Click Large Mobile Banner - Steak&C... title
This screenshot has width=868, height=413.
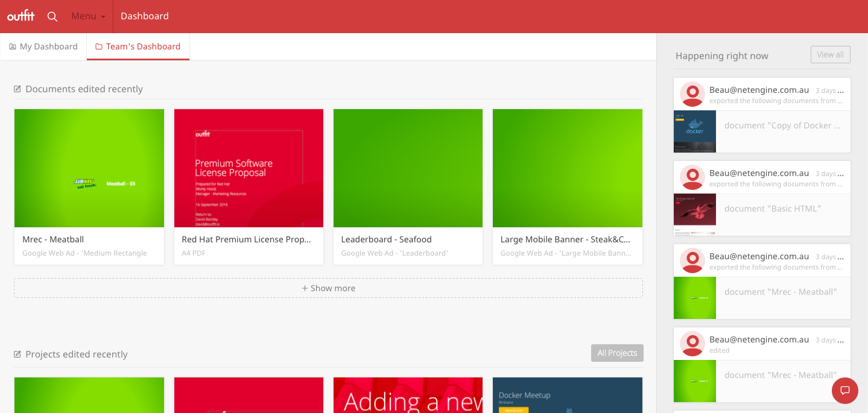point(566,239)
